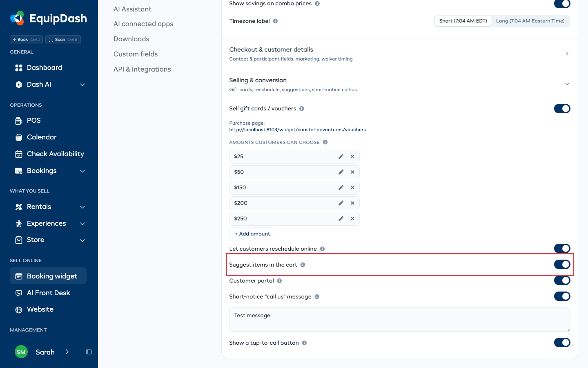The width and height of the screenshot is (588, 368).
Task: Expand Bookings submenu in sidebar
Action: click(82, 171)
